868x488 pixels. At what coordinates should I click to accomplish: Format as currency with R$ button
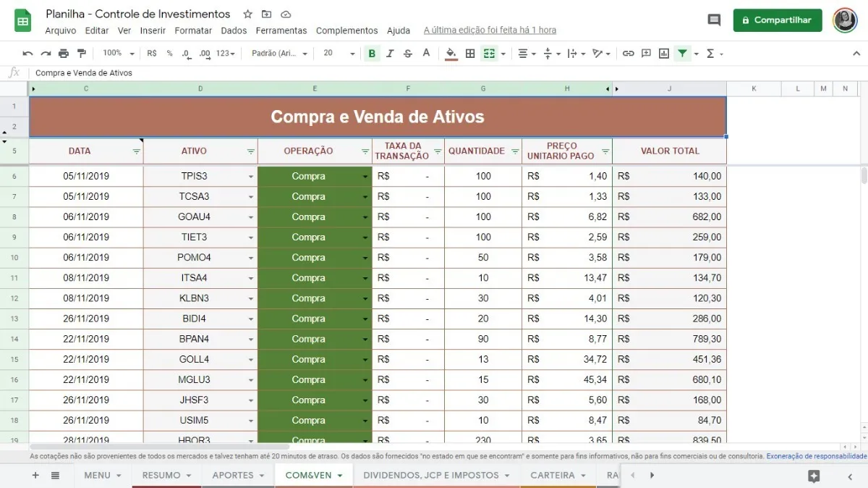(x=152, y=54)
